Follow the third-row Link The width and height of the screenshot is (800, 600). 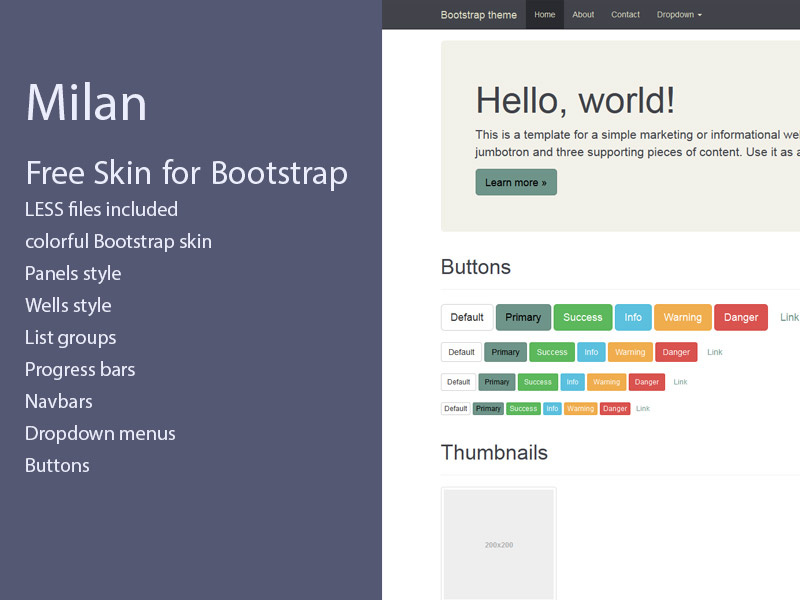click(x=681, y=382)
